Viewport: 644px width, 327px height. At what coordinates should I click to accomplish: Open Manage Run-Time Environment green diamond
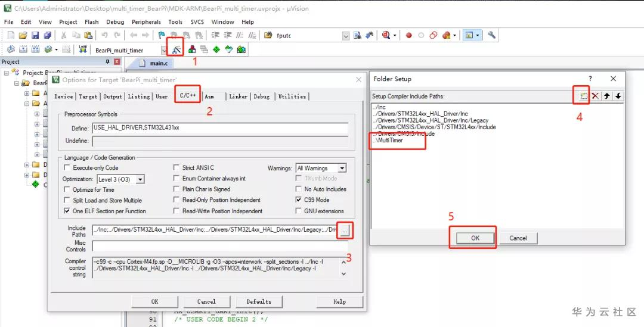tap(216, 49)
